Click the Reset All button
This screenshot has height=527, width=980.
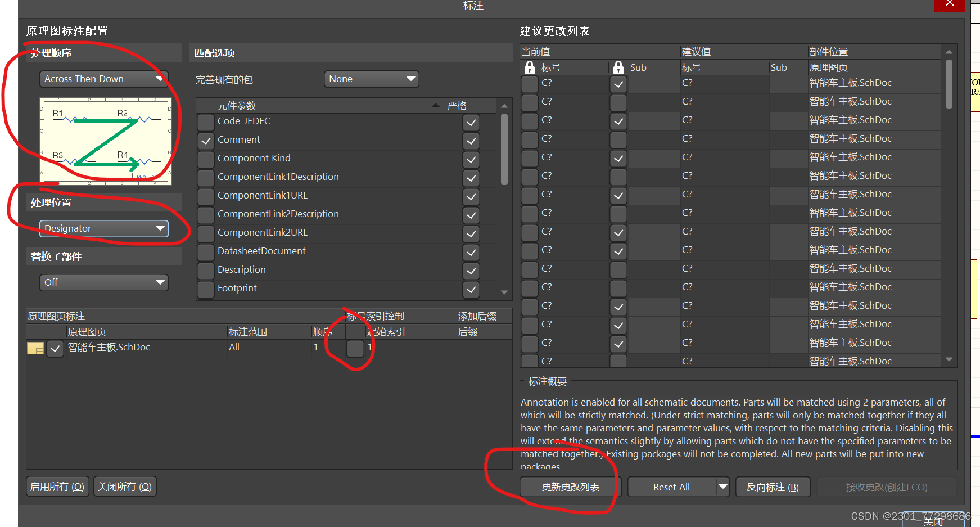pos(672,487)
